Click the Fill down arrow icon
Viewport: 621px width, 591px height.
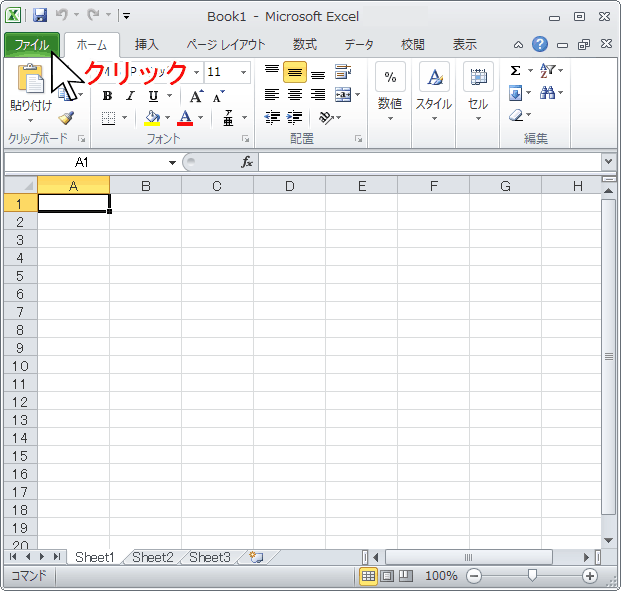pos(515,93)
